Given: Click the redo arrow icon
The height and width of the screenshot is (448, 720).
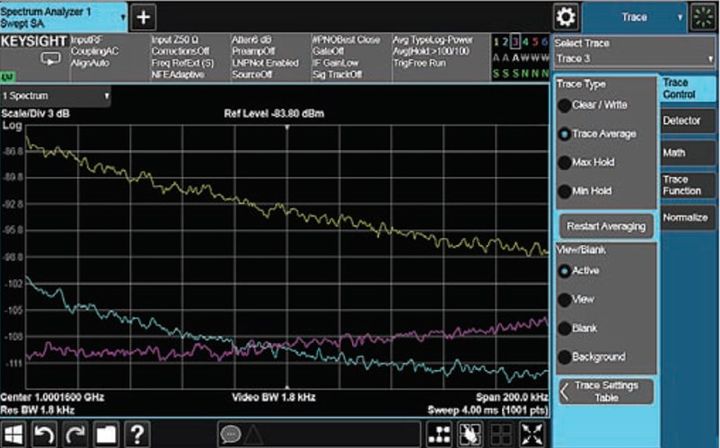Looking at the screenshot, I should [74, 434].
